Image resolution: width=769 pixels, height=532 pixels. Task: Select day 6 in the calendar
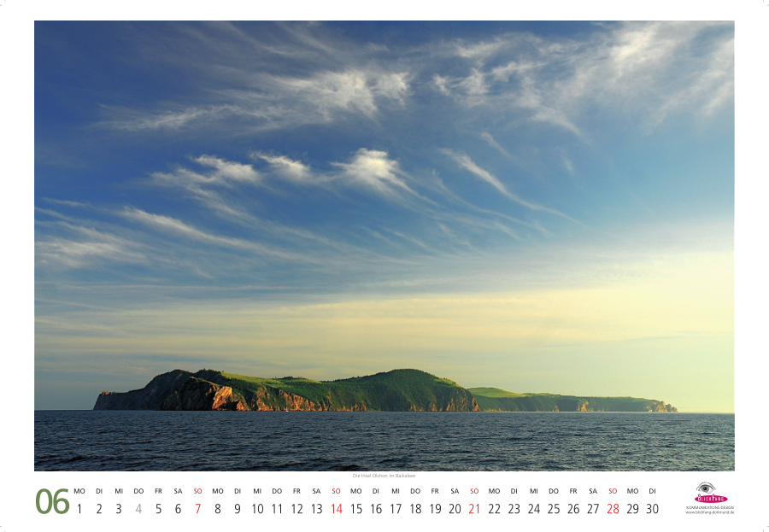(178, 509)
